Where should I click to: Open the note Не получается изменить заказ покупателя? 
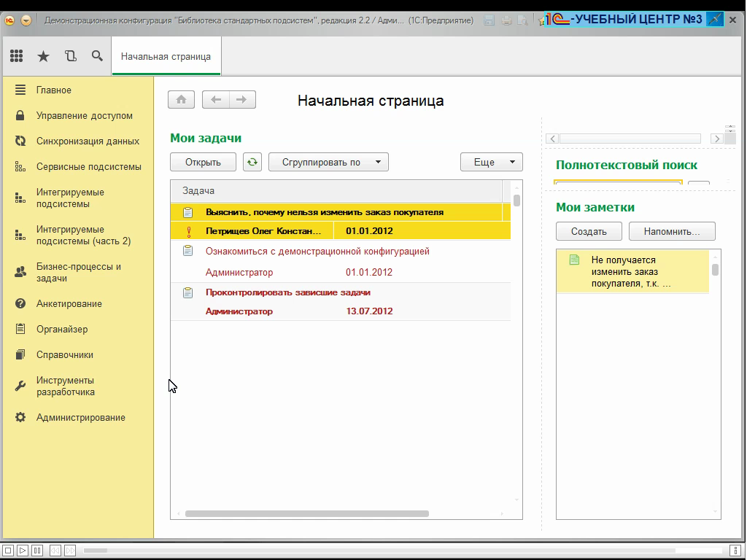point(631,271)
